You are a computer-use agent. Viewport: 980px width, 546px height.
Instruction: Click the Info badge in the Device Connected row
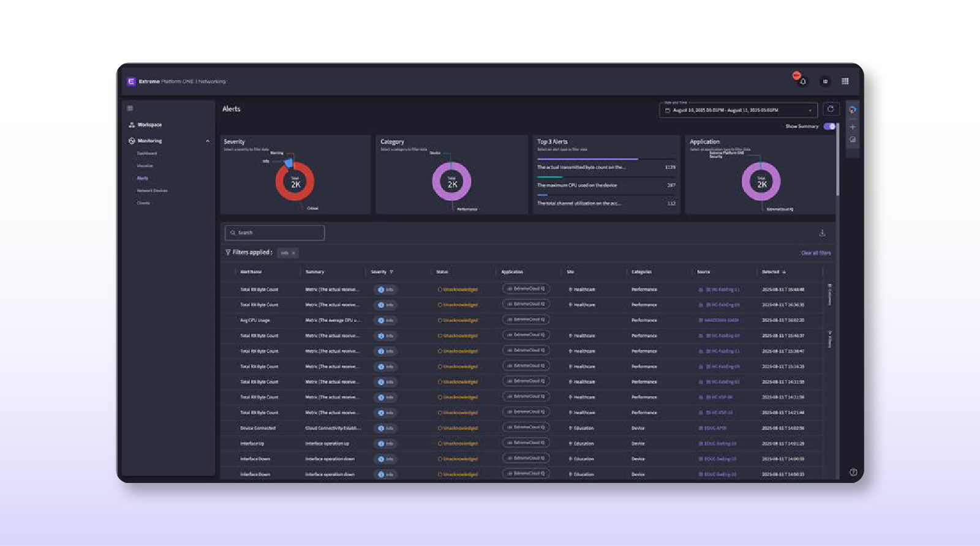(385, 428)
